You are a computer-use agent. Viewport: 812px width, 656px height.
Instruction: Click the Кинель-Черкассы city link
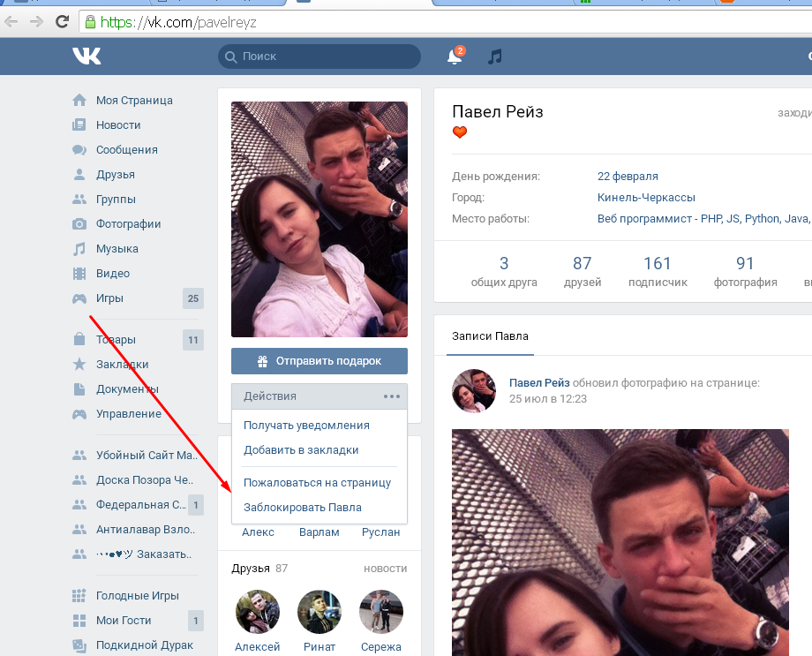646,198
